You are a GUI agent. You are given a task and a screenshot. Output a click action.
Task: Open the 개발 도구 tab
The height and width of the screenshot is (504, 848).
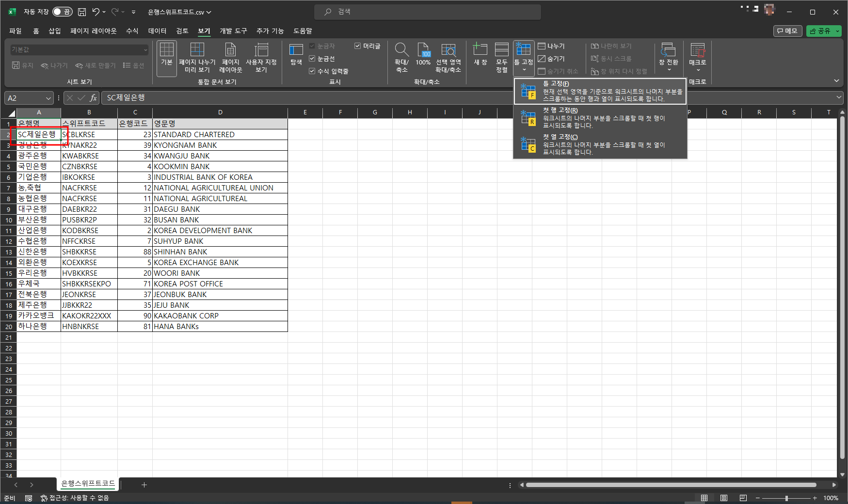point(234,31)
